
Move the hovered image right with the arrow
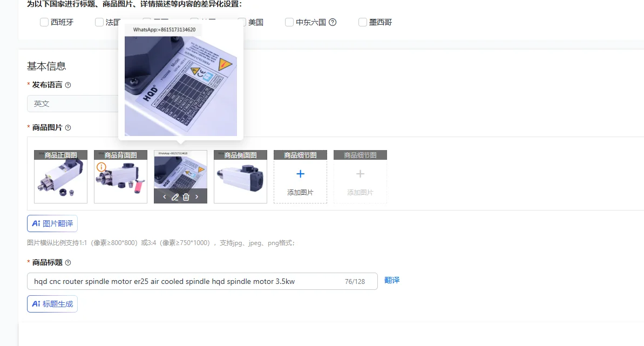[x=196, y=197]
